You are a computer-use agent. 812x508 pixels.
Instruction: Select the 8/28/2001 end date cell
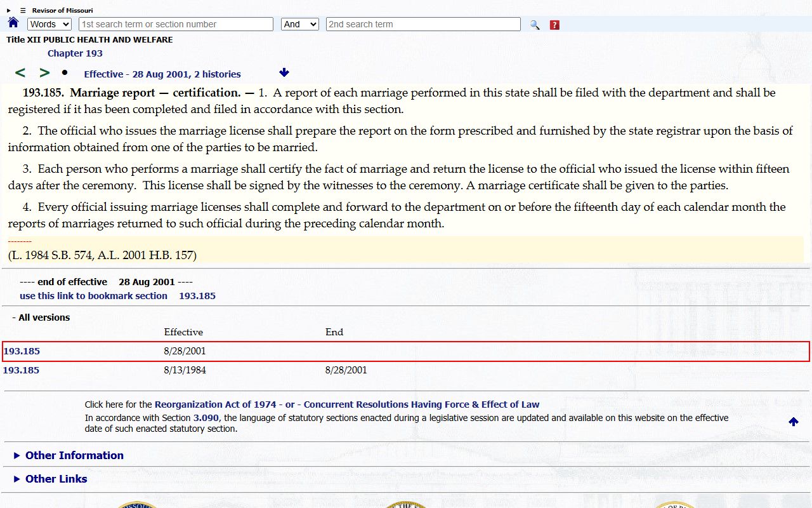tap(346, 370)
